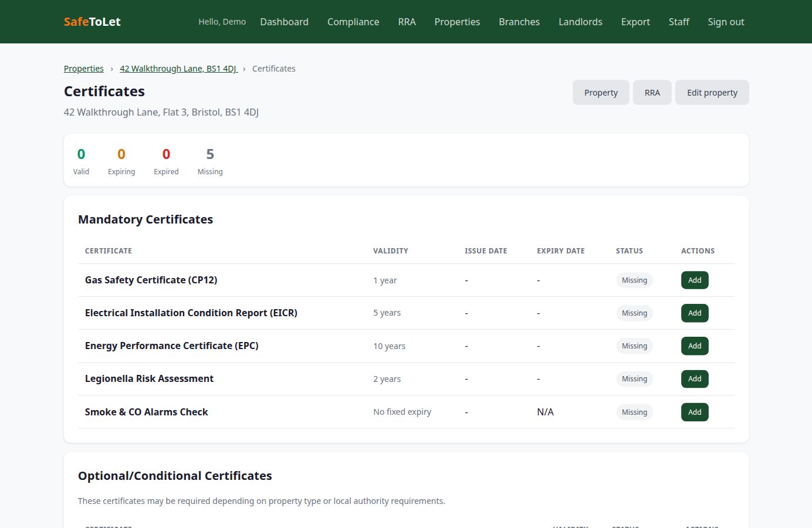Click the Property button
Viewport: 812px width, 528px height.
pyautogui.click(x=601, y=93)
